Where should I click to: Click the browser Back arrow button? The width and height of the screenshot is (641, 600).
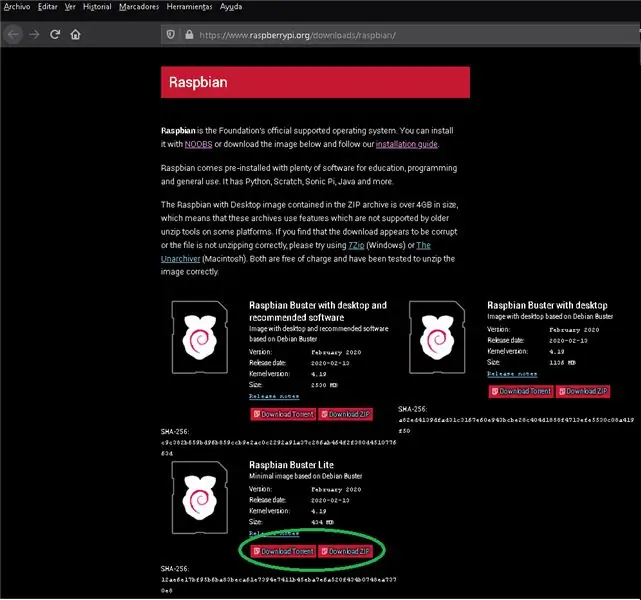pyautogui.click(x=13, y=35)
